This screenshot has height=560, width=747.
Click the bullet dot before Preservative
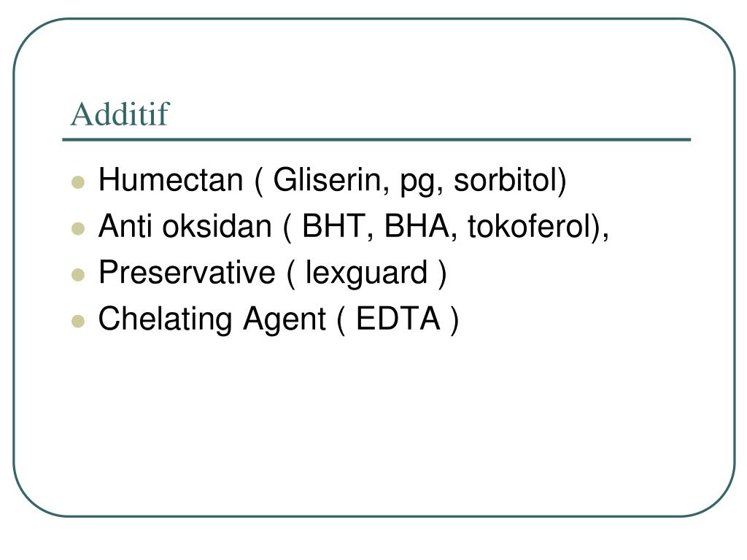pyautogui.click(x=78, y=275)
